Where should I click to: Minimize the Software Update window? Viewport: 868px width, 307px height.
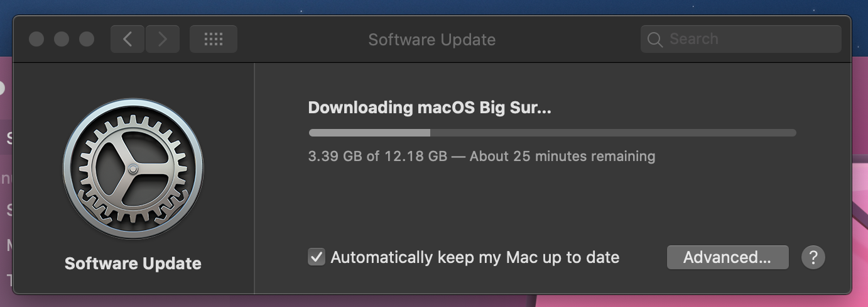(62, 39)
